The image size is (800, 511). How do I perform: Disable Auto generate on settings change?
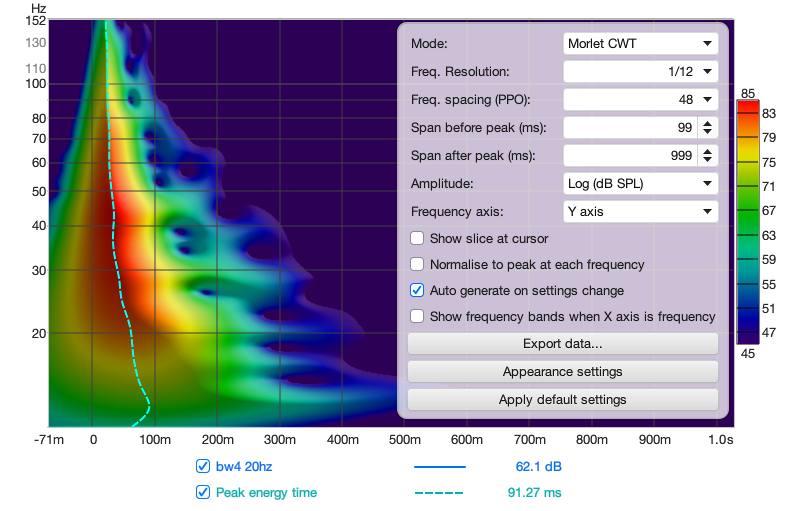click(417, 290)
